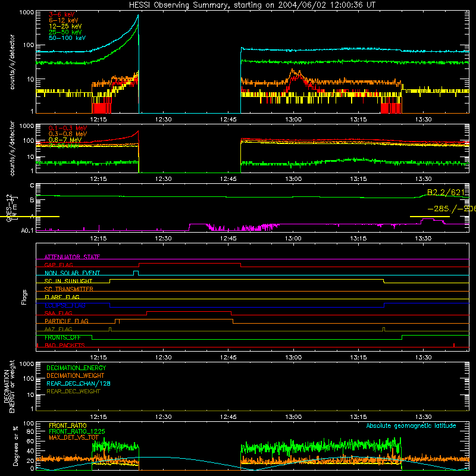The width and height of the screenshot is (476, 476).
Task: Click the Absolute geomagnetic latitude label
Action: [411, 425]
